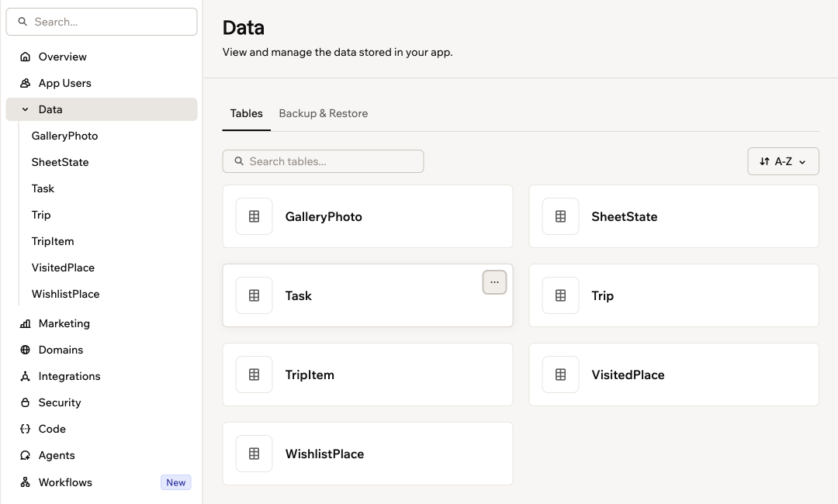The width and height of the screenshot is (838, 504).
Task: Switch to the Backup & Restore tab
Action: (324, 113)
